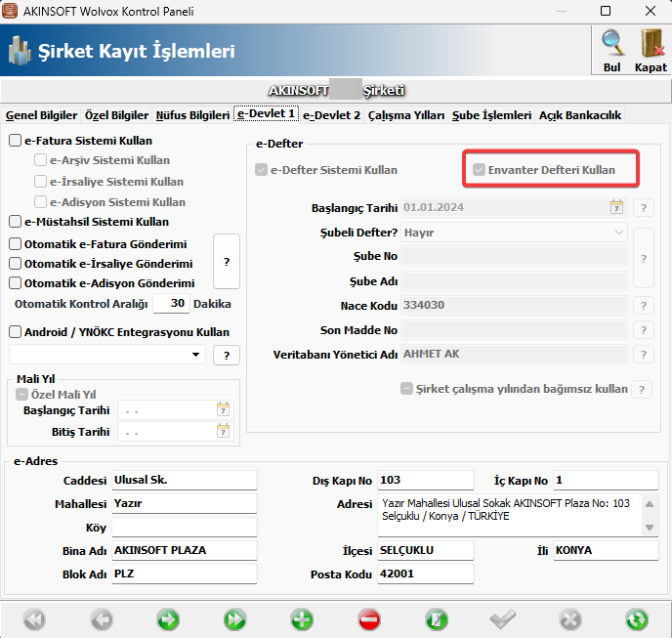Check Otomatik e-Adisyon Gönderimi
The height and width of the screenshot is (638, 672).
click(15, 283)
